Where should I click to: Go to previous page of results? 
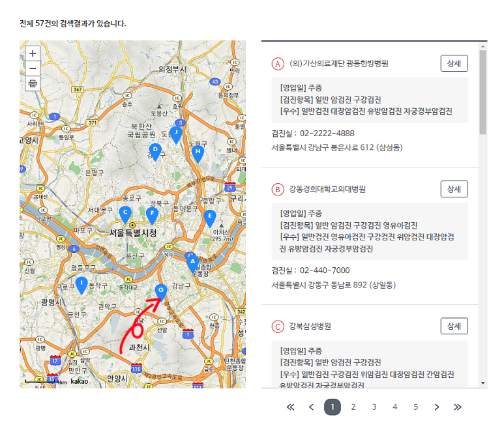[x=311, y=407]
